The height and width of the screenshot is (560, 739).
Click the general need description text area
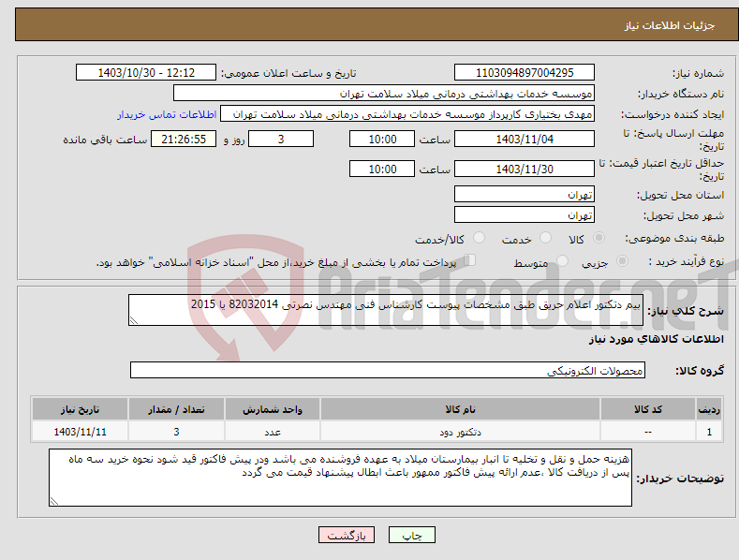[x=386, y=310]
